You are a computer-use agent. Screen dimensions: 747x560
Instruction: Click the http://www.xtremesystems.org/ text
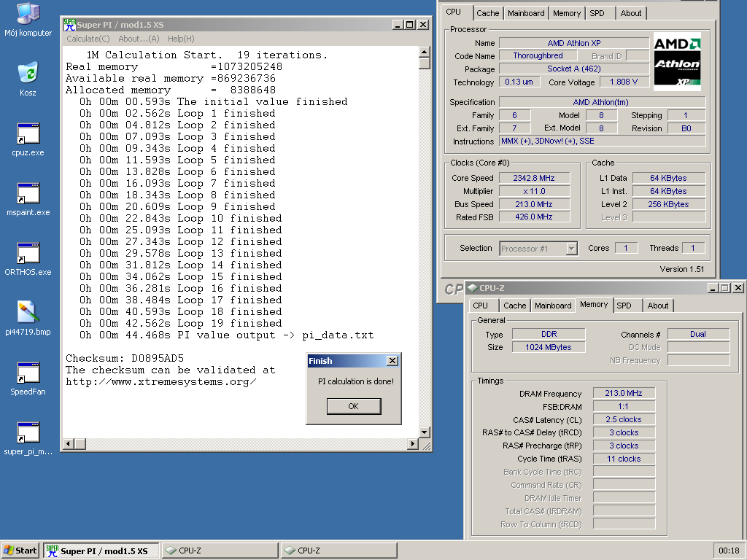161,382
